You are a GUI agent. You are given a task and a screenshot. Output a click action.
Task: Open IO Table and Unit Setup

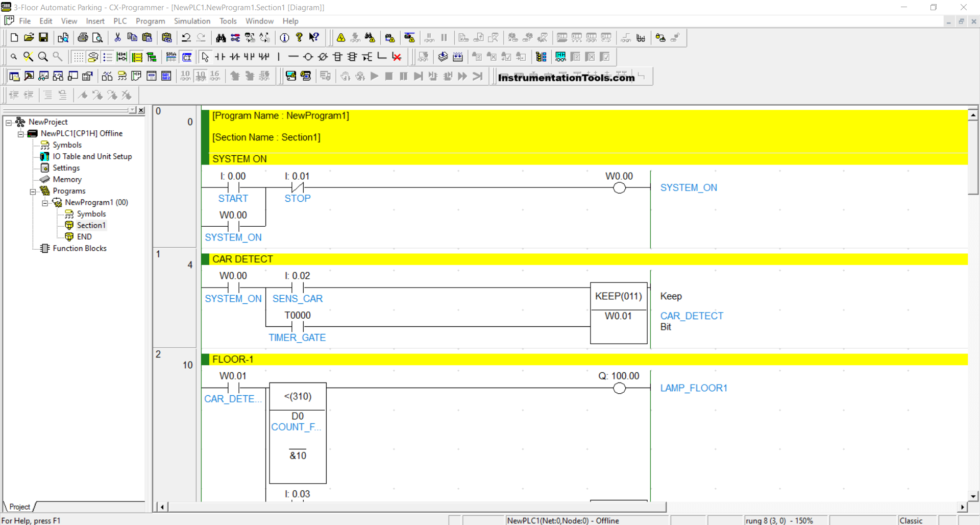[x=92, y=156]
